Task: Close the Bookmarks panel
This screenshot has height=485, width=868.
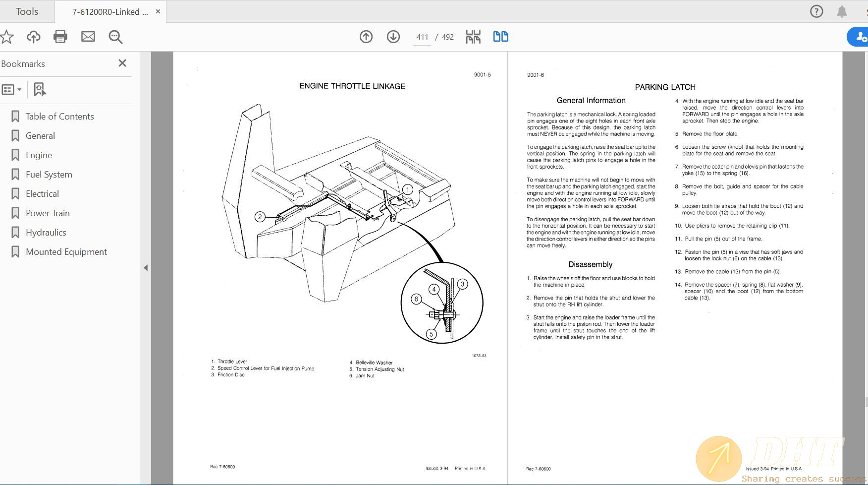Action: coord(122,63)
